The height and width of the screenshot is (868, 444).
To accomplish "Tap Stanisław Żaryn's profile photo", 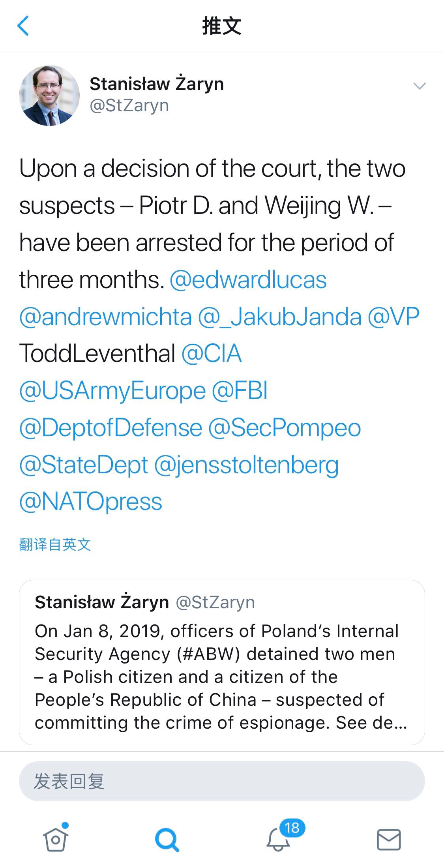I will pos(49,96).
